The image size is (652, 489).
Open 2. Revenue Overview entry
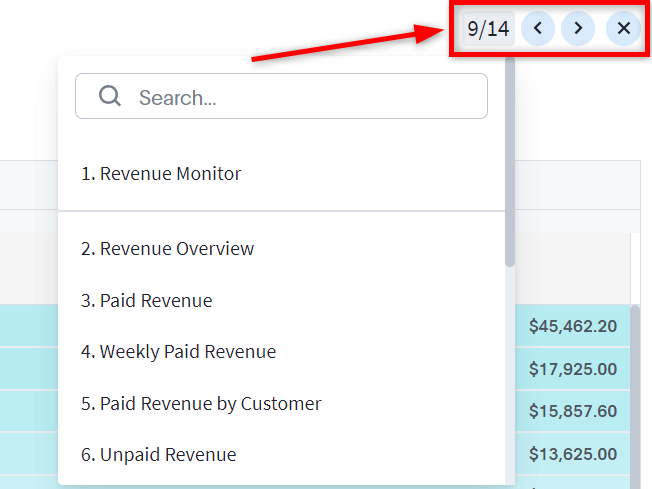pos(167,248)
